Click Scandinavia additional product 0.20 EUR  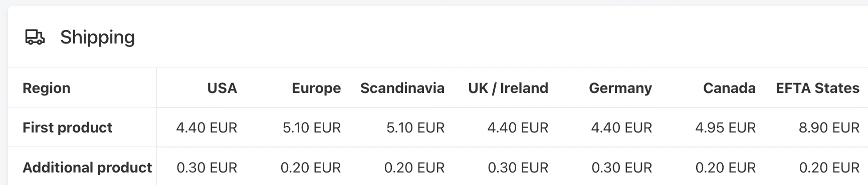(414, 167)
